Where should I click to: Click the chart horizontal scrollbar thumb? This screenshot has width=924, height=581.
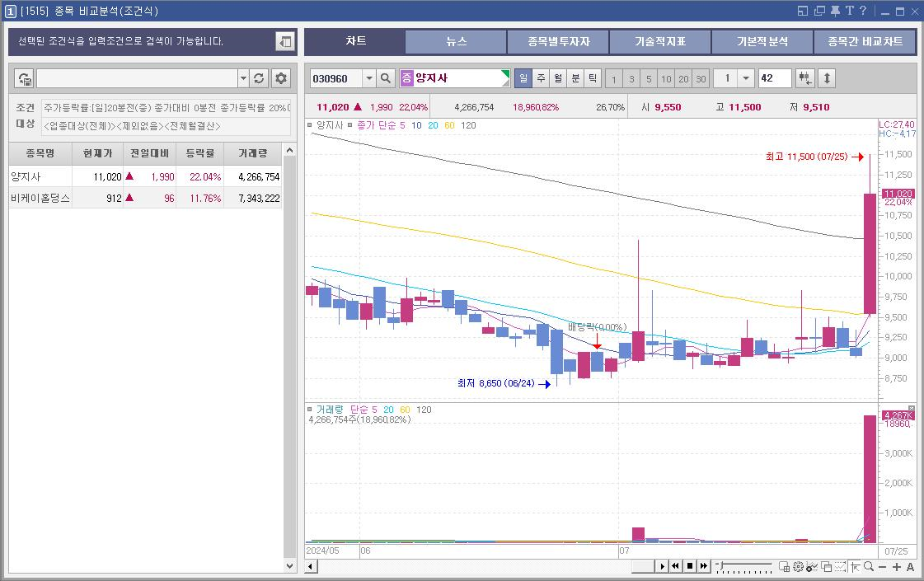click(x=643, y=566)
